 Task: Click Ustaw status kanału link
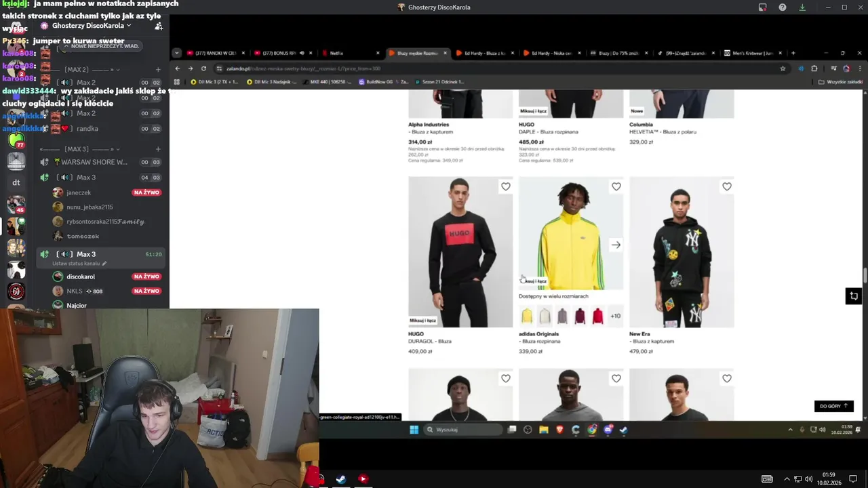[x=79, y=263]
